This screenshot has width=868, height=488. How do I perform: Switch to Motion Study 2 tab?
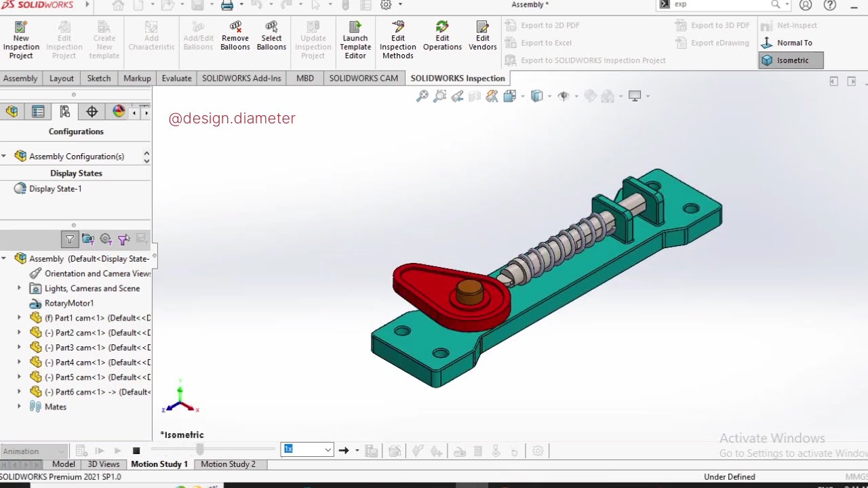click(228, 464)
